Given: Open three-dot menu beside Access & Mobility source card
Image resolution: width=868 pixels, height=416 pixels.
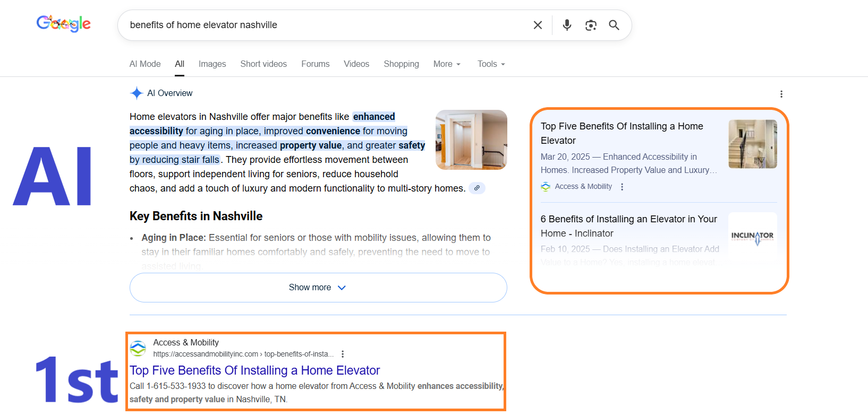Looking at the screenshot, I should [622, 187].
